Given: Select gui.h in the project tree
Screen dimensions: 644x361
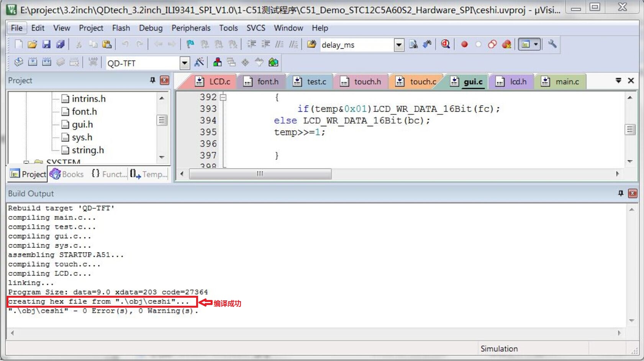Looking at the screenshot, I should point(82,124).
